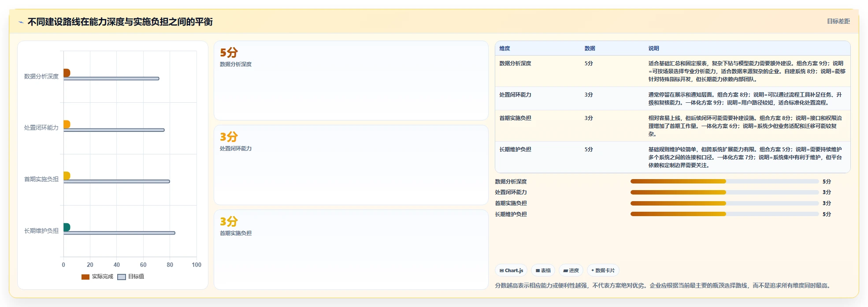
Task: Click the 处置闭环能力 progress bar
Action: coord(724,192)
